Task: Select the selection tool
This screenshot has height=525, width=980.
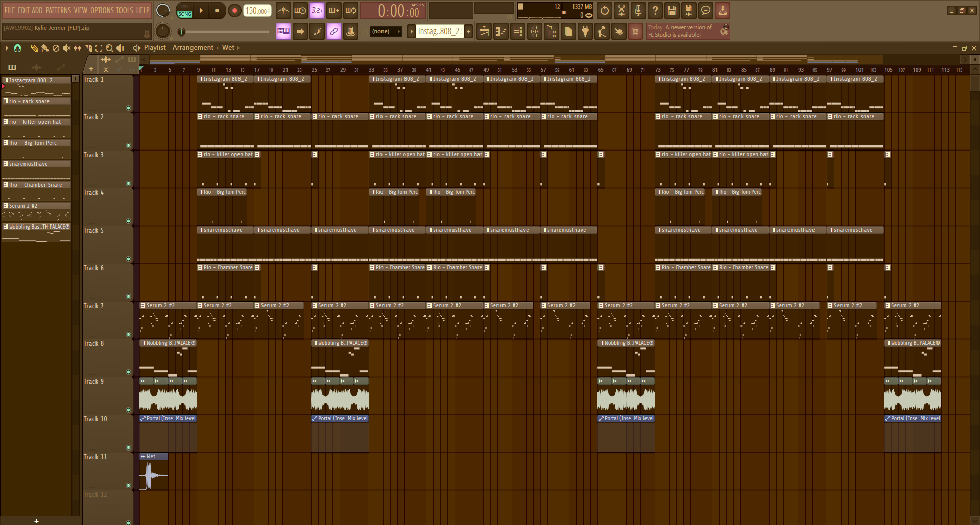Action: click(99, 48)
